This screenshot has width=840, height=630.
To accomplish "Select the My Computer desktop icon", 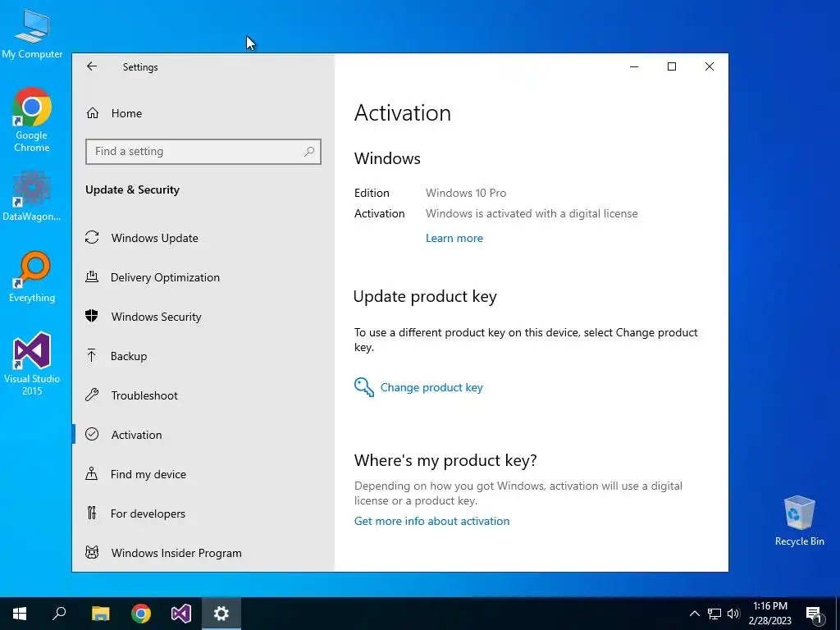I will [x=32, y=34].
